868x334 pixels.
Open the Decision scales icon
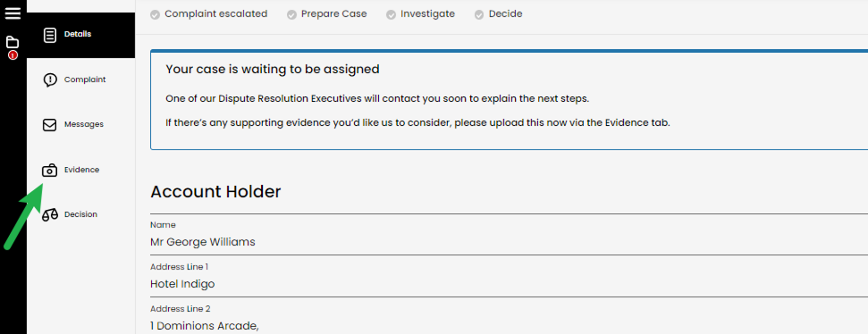pyautogui.click(x=50, y=215)
